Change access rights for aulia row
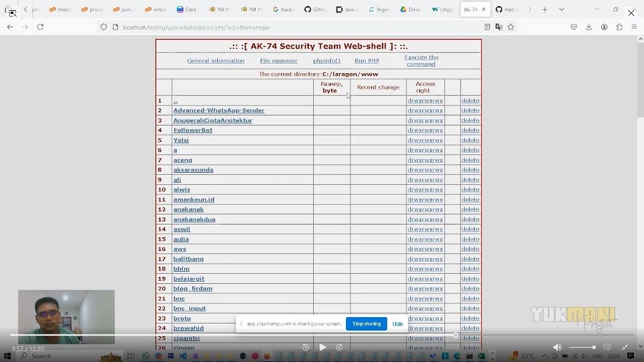The width and height of the screenshot is (644, 362). [425, 239]
